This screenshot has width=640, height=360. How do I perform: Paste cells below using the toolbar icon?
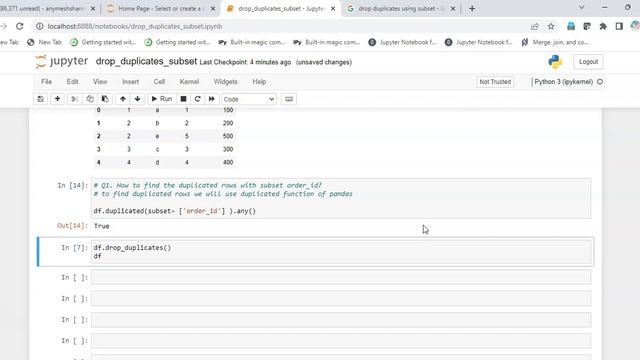coord(105,99)
